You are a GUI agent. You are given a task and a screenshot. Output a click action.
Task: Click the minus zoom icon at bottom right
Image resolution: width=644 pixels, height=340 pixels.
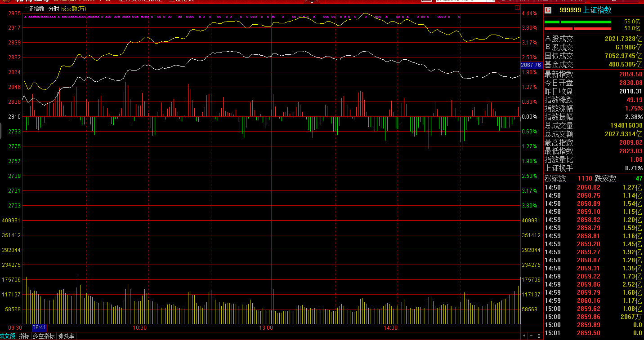pos(531,336)
